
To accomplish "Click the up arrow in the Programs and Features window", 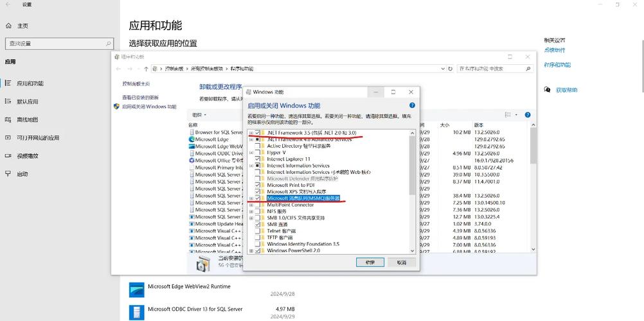I will coord(146,69).
